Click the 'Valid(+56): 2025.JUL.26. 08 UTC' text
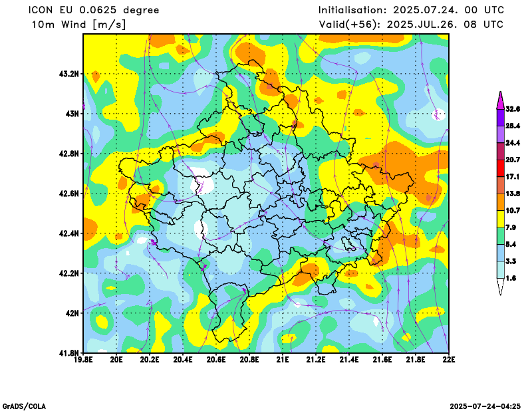This screenshot has height=411, width=532. coord(411,25)
